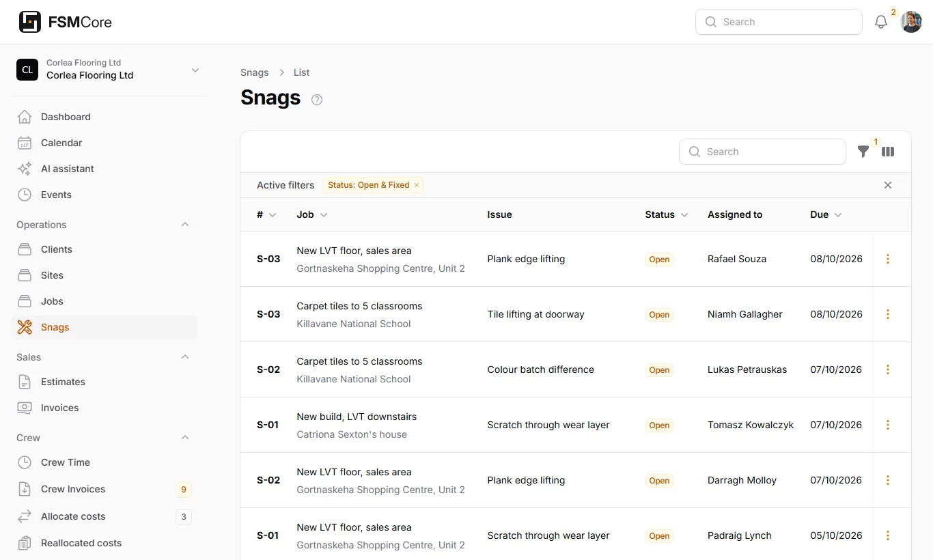
Task: Sort by the Job column
Action: tap(312, 214)
